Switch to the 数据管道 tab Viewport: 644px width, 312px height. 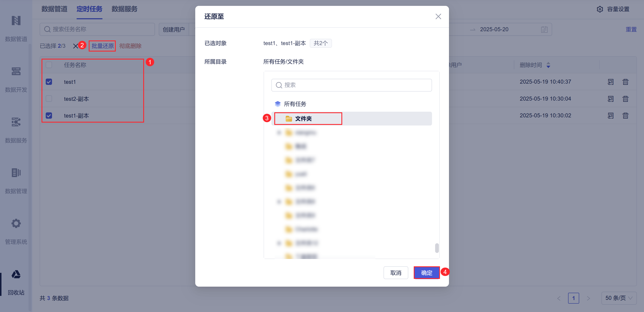(54, 9)
